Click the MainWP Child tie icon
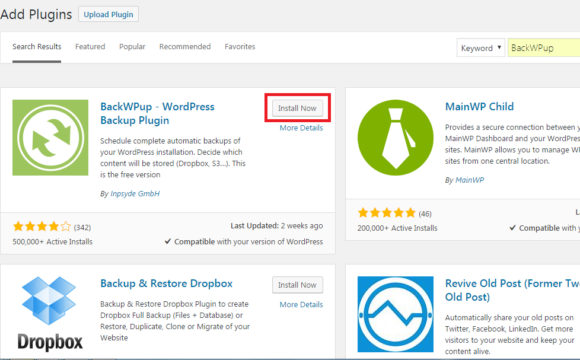Screen dimensions: 580x360 (x=395, y=137)
